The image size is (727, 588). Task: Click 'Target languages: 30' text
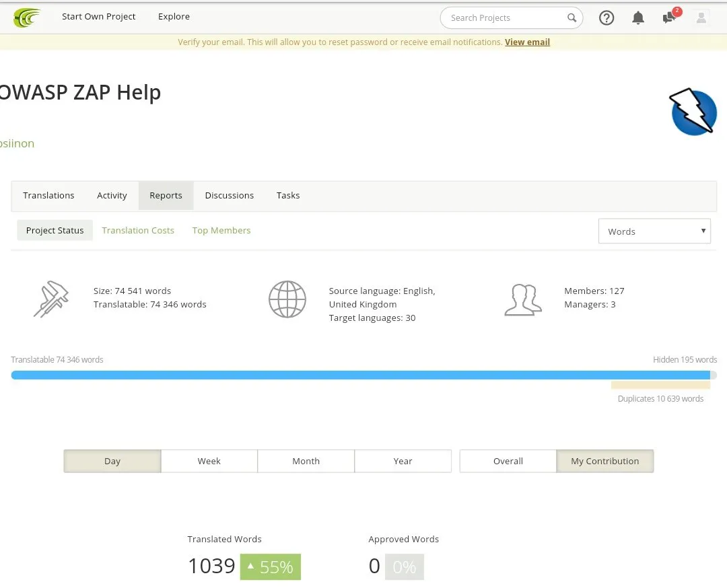(372, 318)
